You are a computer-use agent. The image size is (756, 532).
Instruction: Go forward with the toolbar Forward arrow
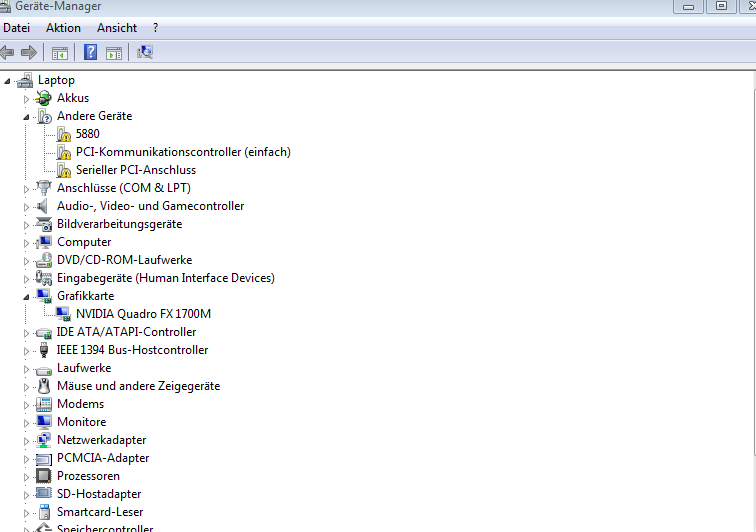coord(29,52)
